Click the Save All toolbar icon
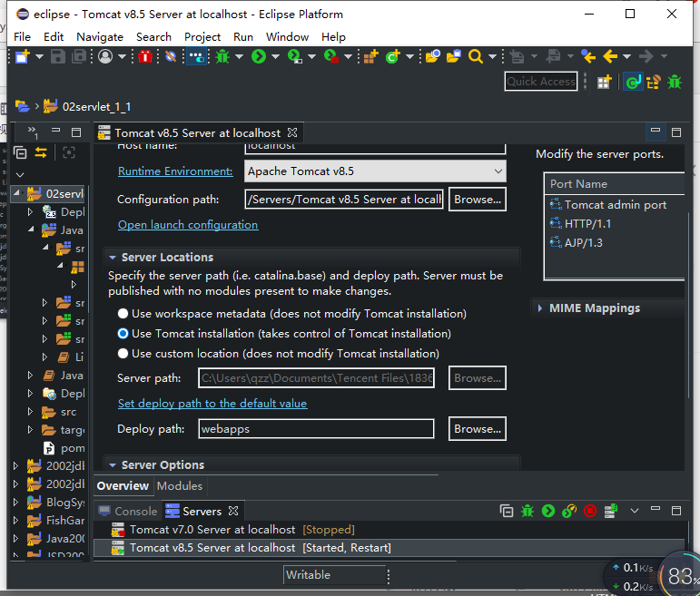The height and width of the screenshot is (596, 700). (x=79, y=56)
